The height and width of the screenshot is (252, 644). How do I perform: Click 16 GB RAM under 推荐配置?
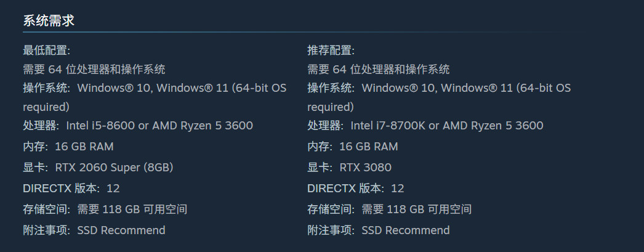368,147
